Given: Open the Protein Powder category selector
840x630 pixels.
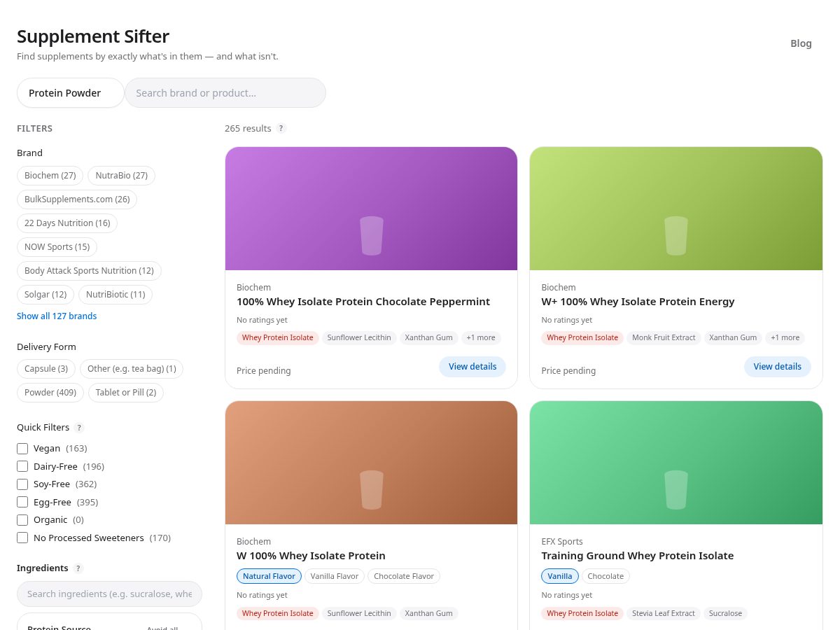Looking at the screenshot, I should coord(71,92).
